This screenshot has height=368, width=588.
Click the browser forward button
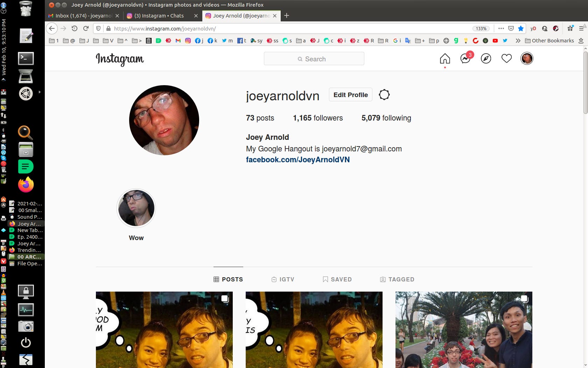(x=63, y=28)
